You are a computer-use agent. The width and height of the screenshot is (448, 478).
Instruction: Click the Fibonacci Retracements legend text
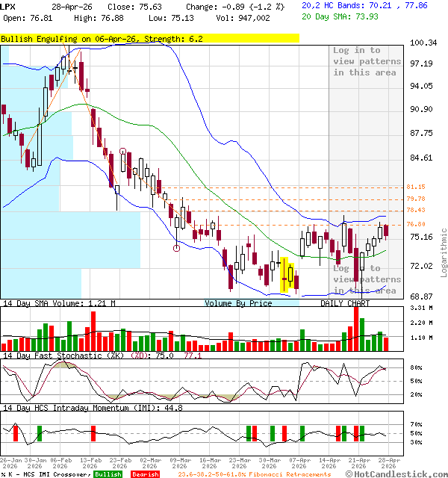[x=255, y=474]
